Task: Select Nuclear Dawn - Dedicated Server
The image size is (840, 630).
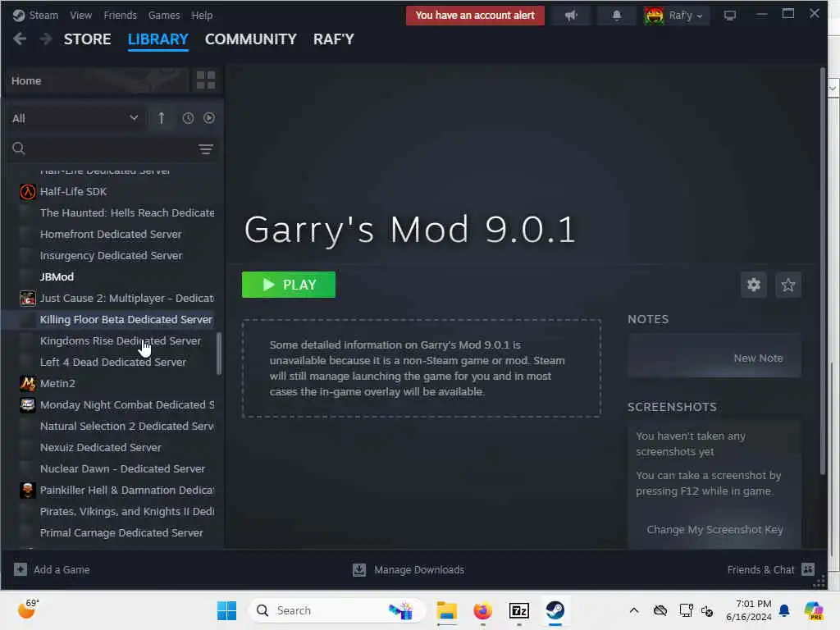Action: click(123, 468)
